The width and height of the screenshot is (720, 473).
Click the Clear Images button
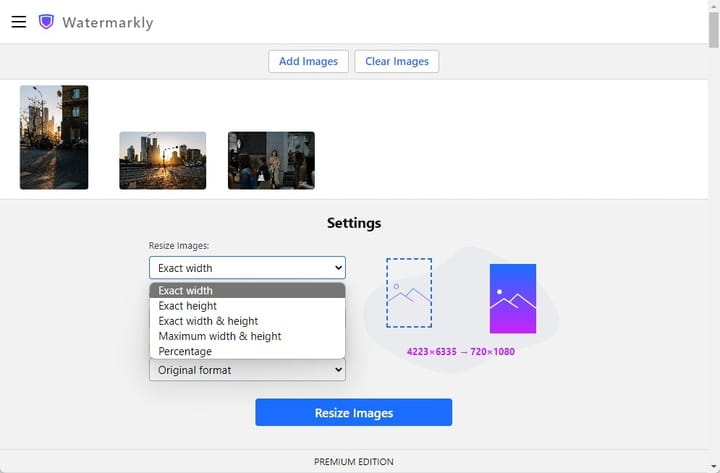397,61
